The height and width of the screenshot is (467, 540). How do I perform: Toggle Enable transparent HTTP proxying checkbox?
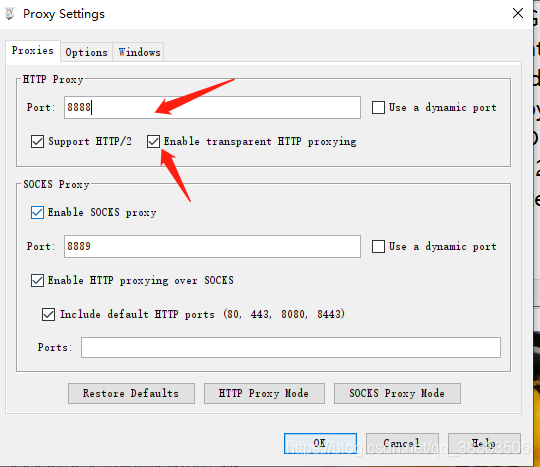[x=153, y=142]
